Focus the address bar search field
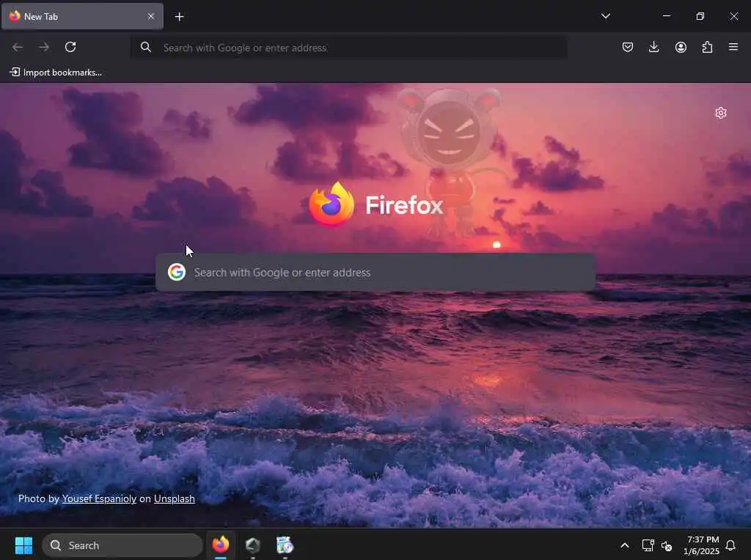The width and height of the screenshot is (751, 560). click(350, 48)
